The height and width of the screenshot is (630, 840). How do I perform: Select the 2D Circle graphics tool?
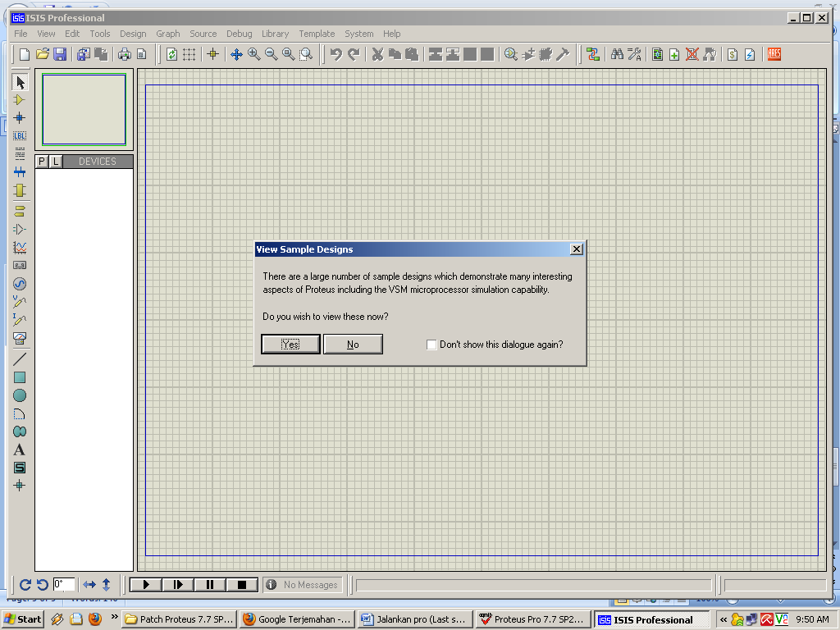pos(20,395)
